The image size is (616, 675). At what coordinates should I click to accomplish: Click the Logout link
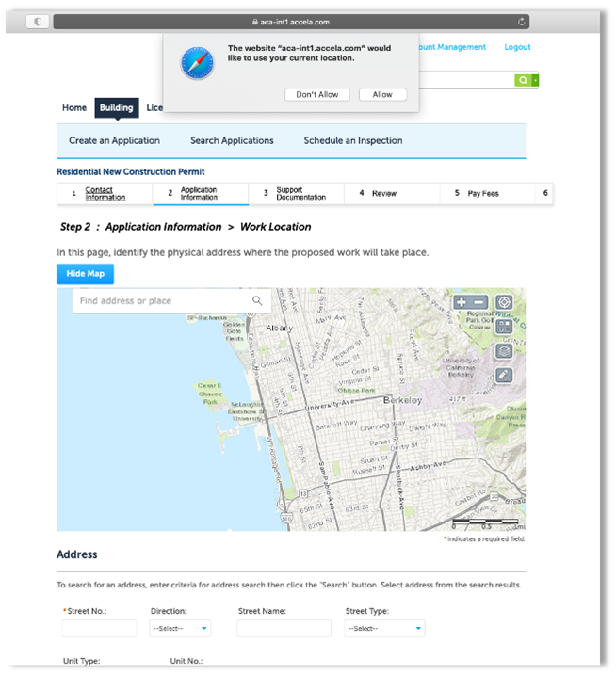tap(517, 47)
